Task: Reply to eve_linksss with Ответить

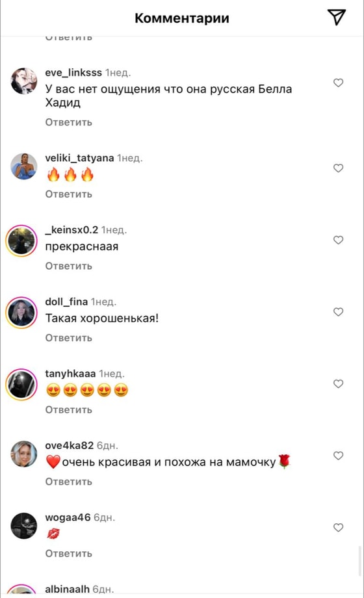Action: click(x=69, y=122)
